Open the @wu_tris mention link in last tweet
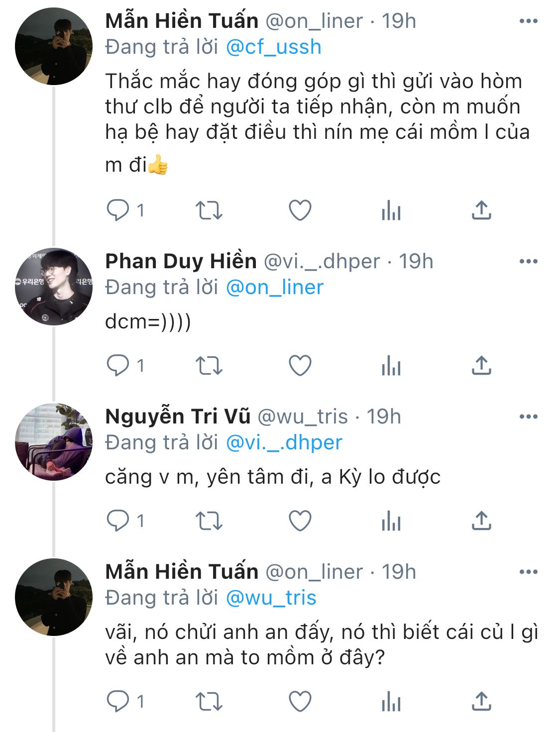 [271, 598]
